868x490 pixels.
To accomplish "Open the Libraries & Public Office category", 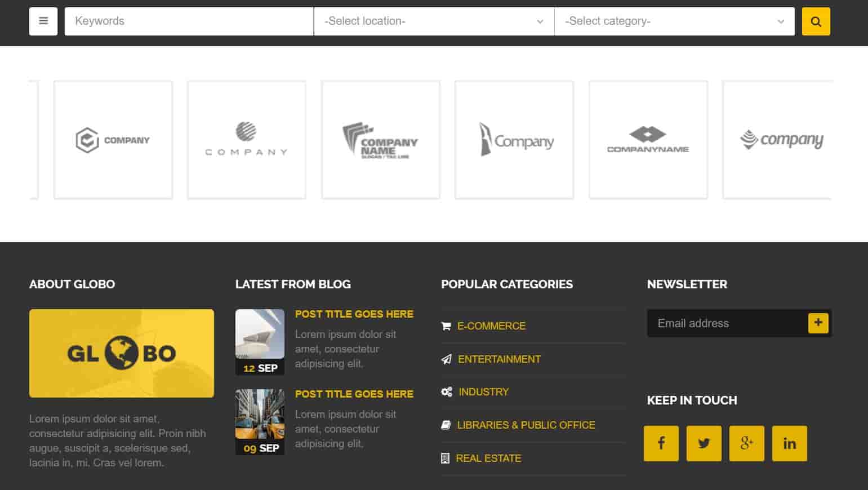I will (526, 425).
